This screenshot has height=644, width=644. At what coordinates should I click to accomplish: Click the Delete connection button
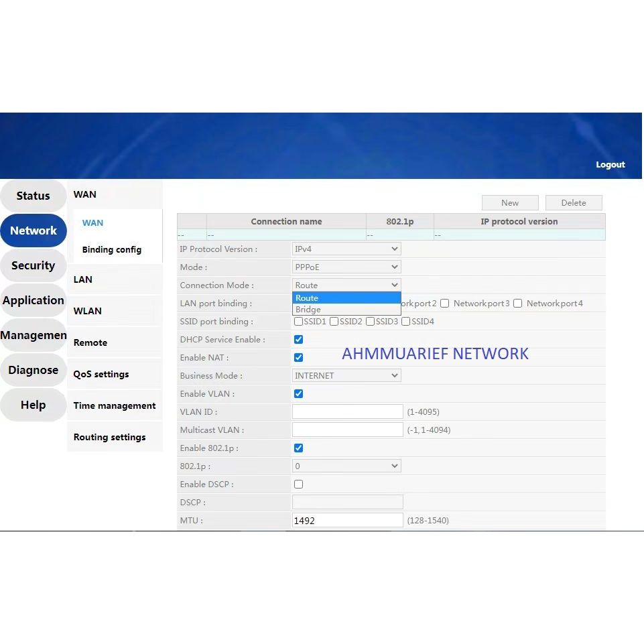[573, 203]
